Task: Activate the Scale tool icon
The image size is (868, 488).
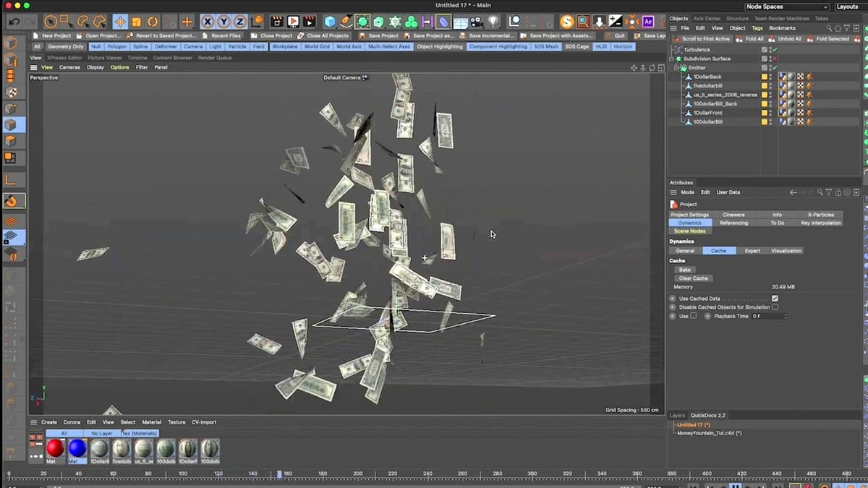Action: [x=137, y=22]
